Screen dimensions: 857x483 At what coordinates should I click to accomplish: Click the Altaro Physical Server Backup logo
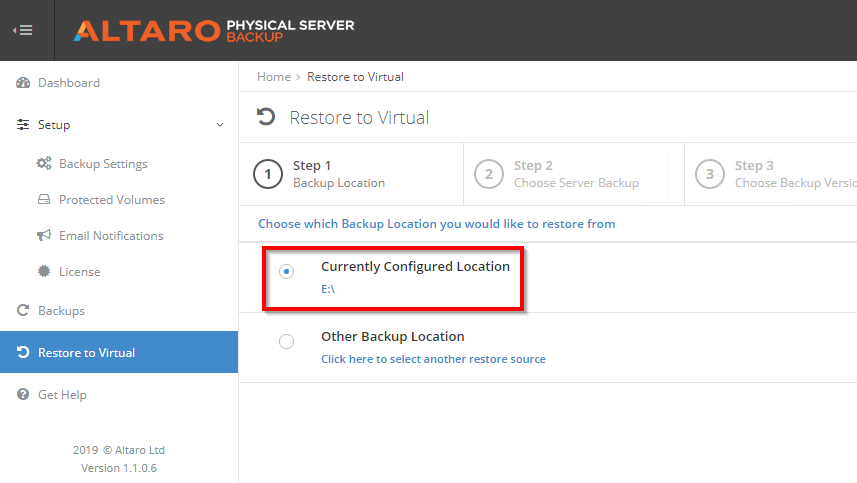(213, 30)
